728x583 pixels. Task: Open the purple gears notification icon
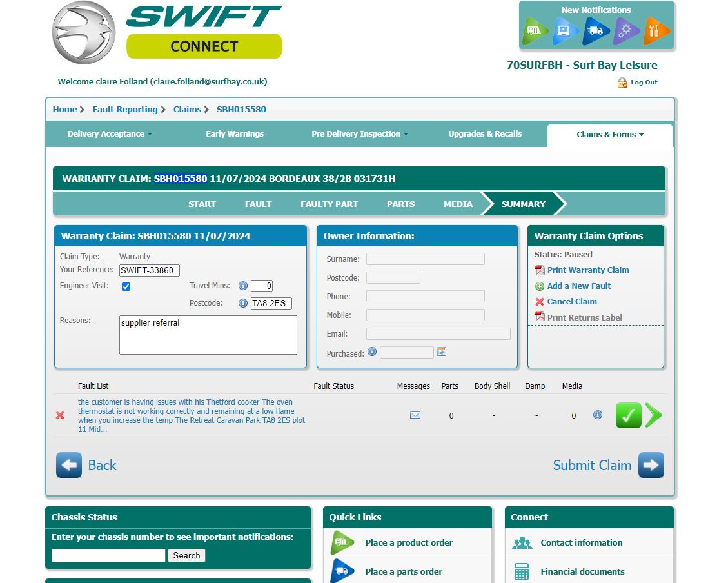click(625, 31)
